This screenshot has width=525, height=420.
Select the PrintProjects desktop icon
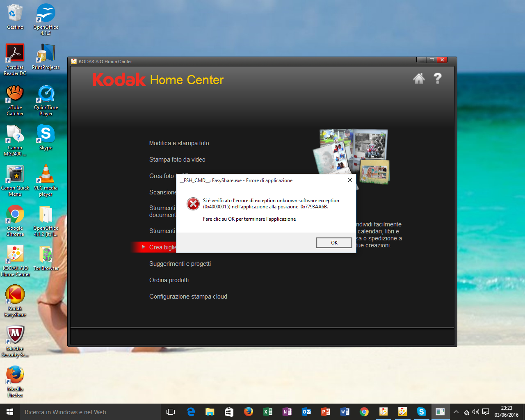(x=46, y=57)
